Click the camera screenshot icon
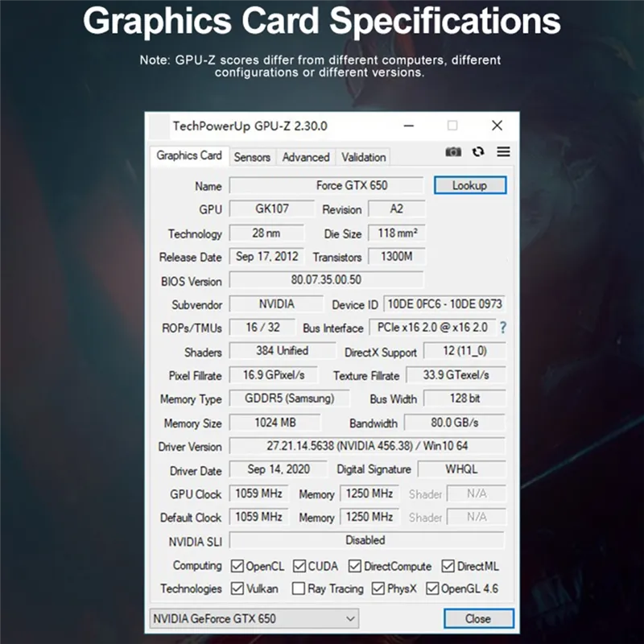Viewport: 644px width, 644px height. [x=453, y=151]
